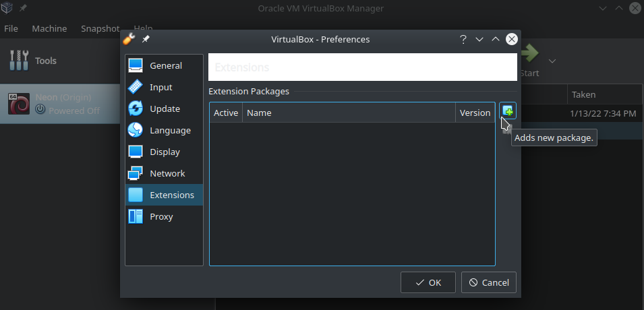Minimize the VirtualBox Manager window
This screenshot has width=644, height=310.
point(602,8)
